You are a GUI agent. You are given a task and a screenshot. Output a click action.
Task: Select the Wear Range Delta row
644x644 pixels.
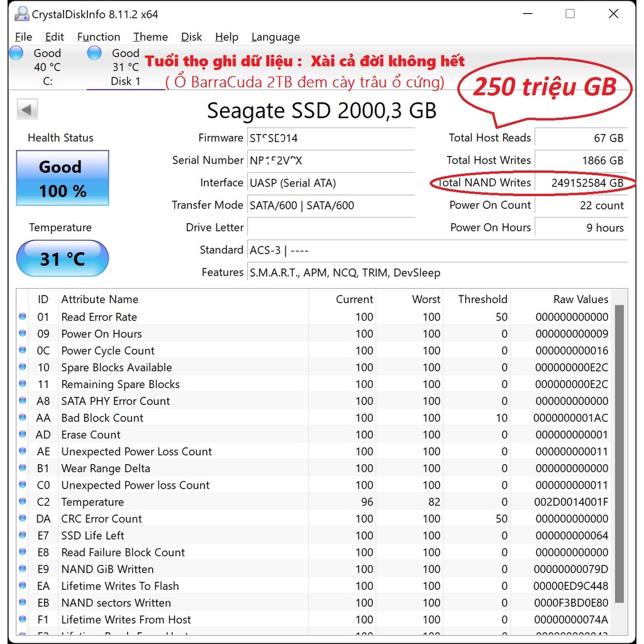[314, 468]
